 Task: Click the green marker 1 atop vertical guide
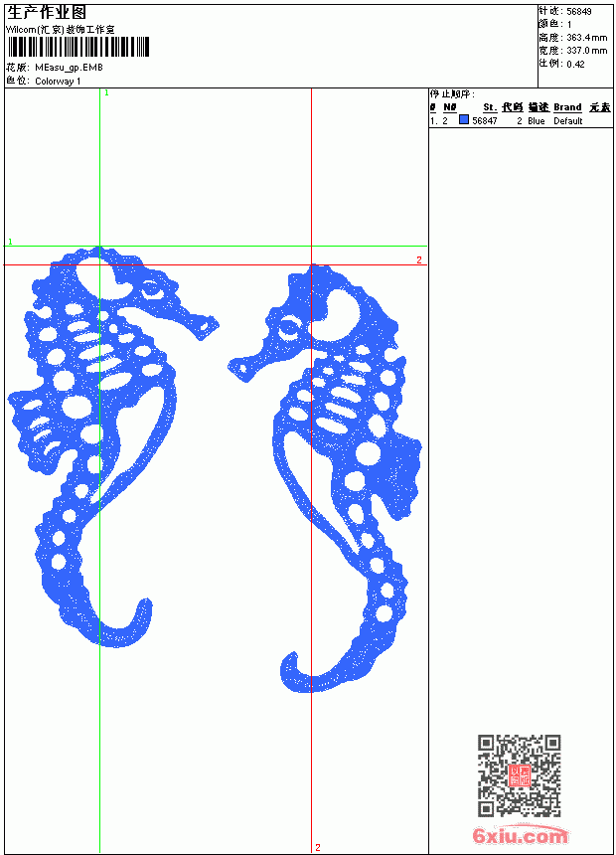tap(107, 92)
